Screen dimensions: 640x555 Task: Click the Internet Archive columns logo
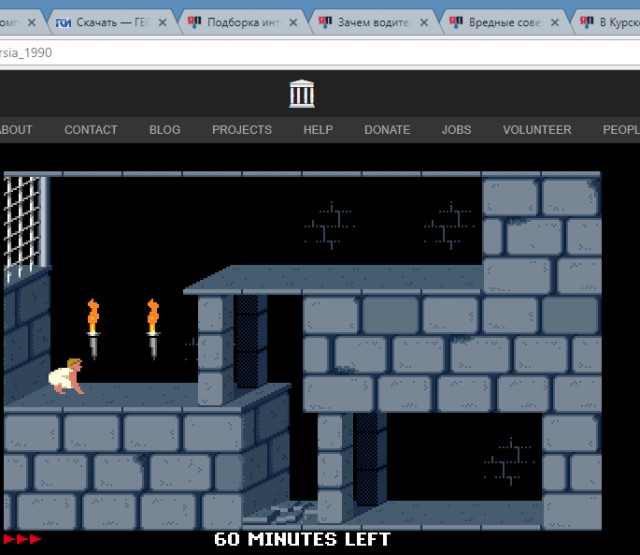(302, 94)
